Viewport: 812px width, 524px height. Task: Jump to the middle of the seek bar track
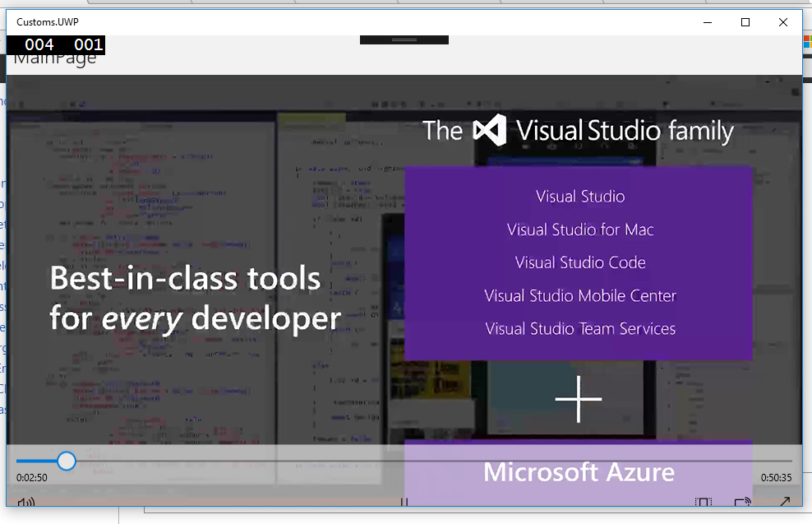[x=404, y=461]
